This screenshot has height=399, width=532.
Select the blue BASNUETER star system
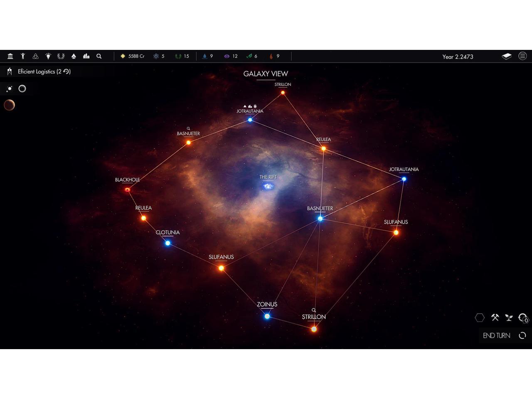point(320,219)
